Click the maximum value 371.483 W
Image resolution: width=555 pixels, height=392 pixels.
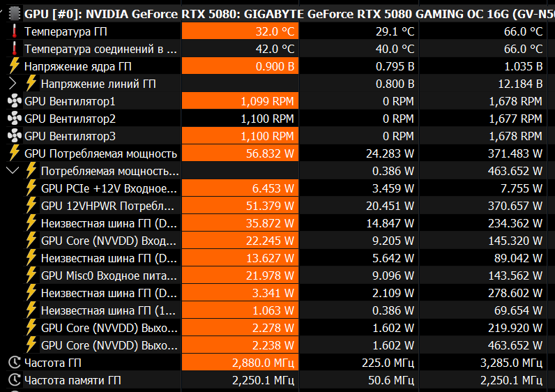515,153
